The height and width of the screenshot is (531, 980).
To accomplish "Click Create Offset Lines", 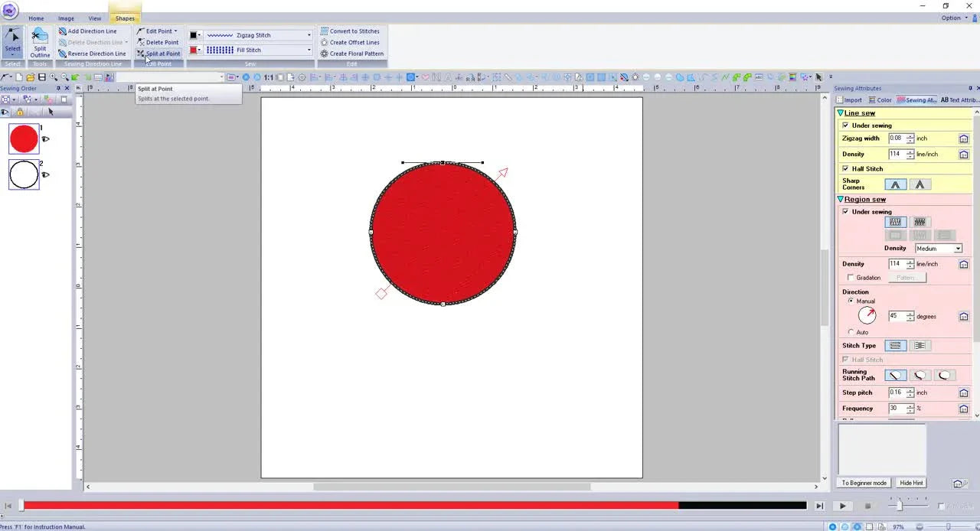I will coord(350,42).
